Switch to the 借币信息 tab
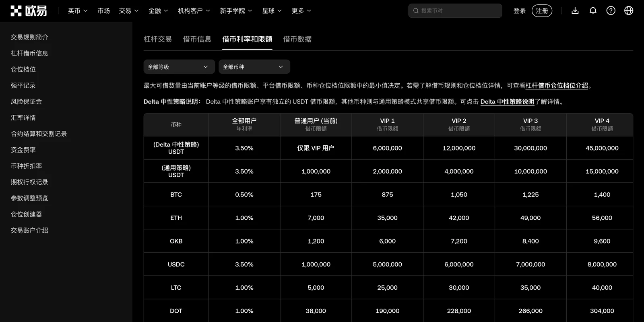Viewport: 644px width, 322px height. (197, 39)
